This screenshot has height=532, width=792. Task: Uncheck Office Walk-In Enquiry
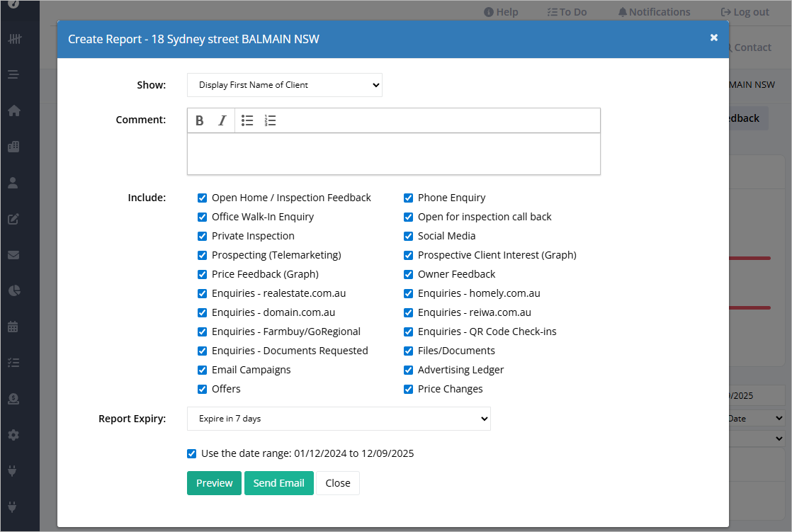(202, 217)
